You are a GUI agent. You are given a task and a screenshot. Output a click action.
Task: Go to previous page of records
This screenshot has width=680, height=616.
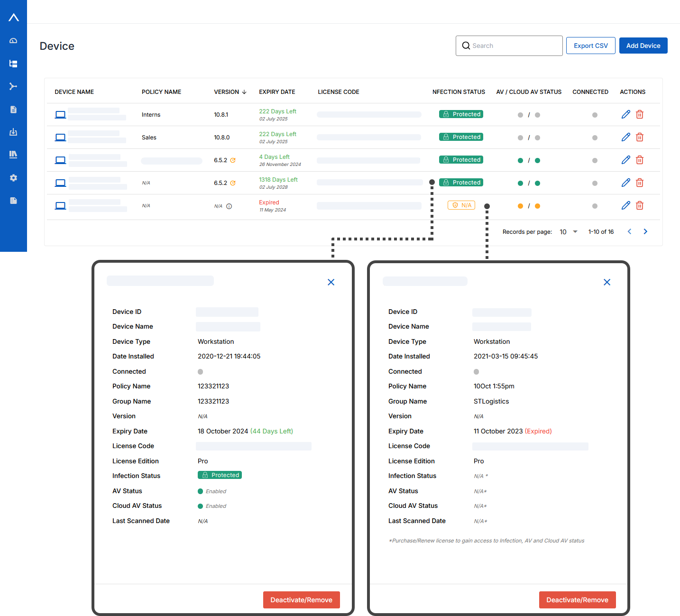pos(629,231)
